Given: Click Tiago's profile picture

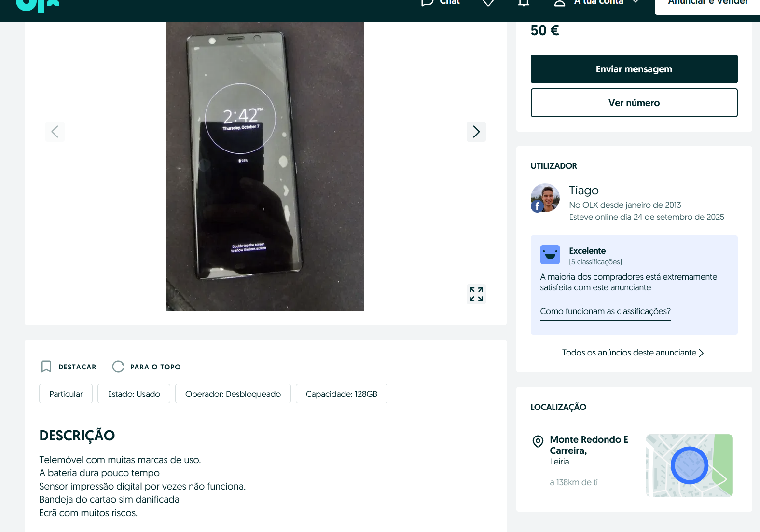Looking at the screenshot, I should [545, 198].
